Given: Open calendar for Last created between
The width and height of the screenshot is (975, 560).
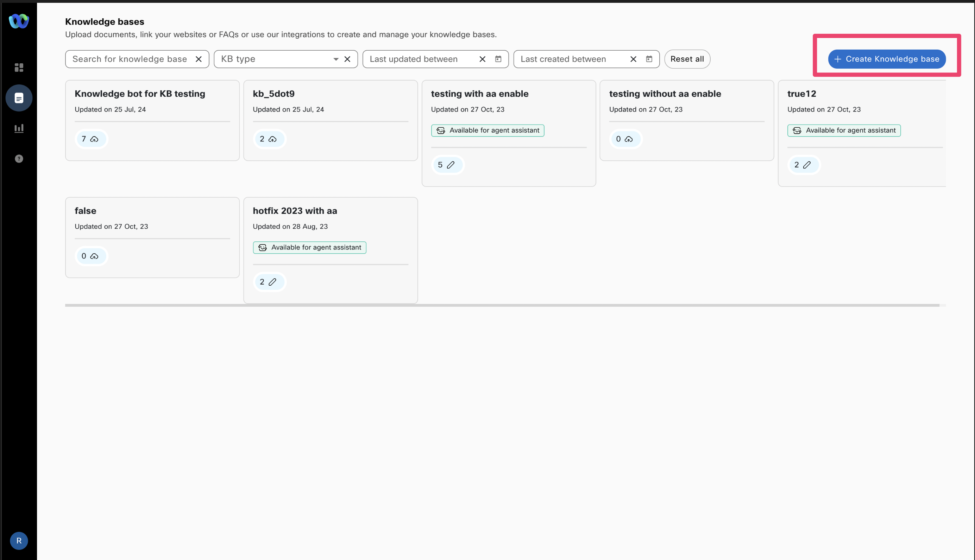Looking at the screenshot, I should pyautogui.click(x=649, y=59).
